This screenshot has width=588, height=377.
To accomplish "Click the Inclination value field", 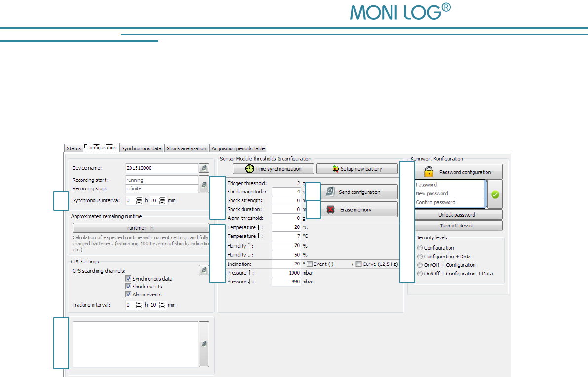I will pos(286,264).
